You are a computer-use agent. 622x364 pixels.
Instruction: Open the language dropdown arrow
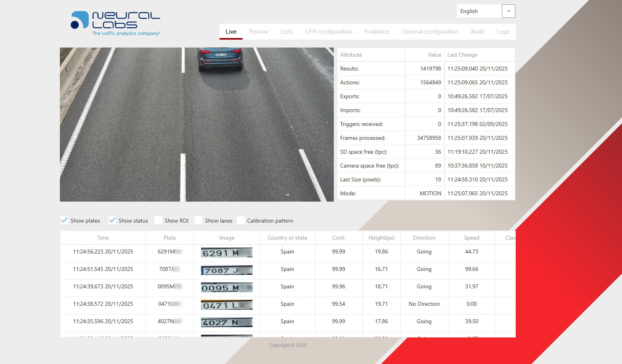click(508, 11)
